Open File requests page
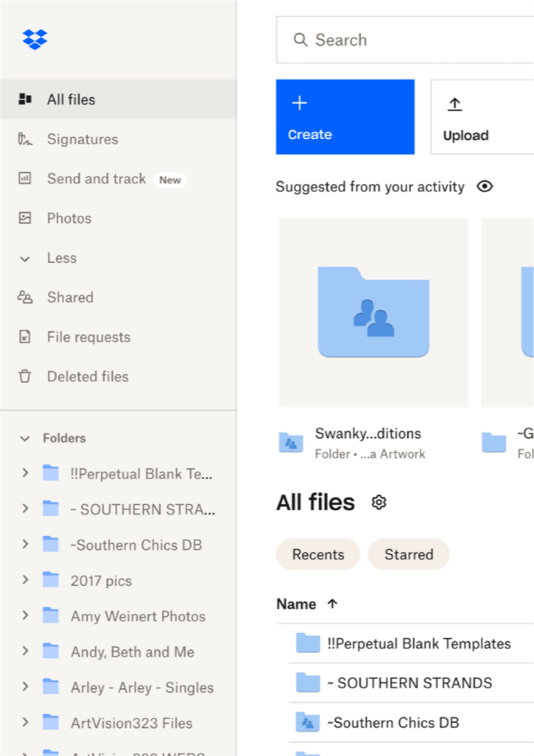This screenshot has width=534, height=756. tap(88, 337)
